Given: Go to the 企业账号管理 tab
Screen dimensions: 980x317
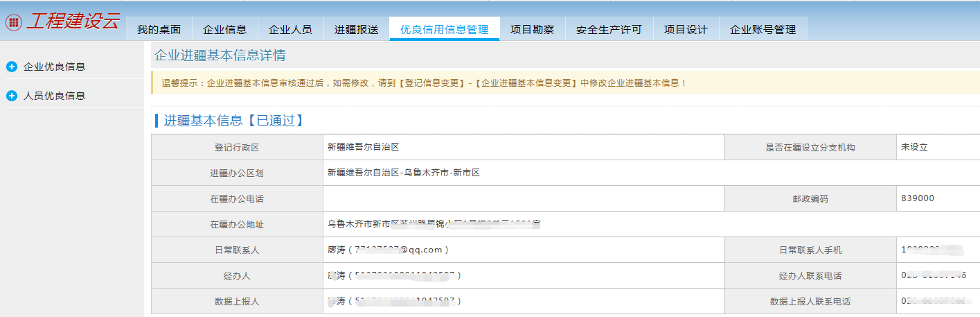Looking at the screenshot, I should pyautogui.click(x=763, y=29).
